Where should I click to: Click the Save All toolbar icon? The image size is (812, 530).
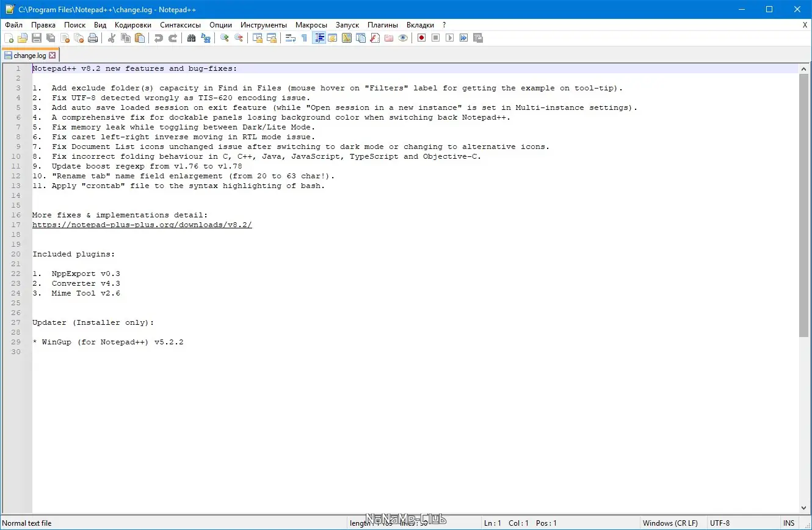pyautogui.click(x=51, y=38)
